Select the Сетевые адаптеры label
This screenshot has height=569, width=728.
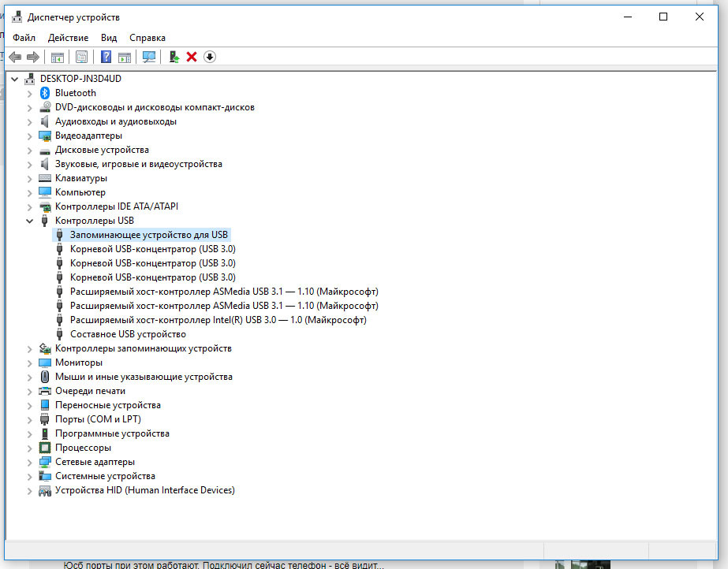tap(95, 462)
